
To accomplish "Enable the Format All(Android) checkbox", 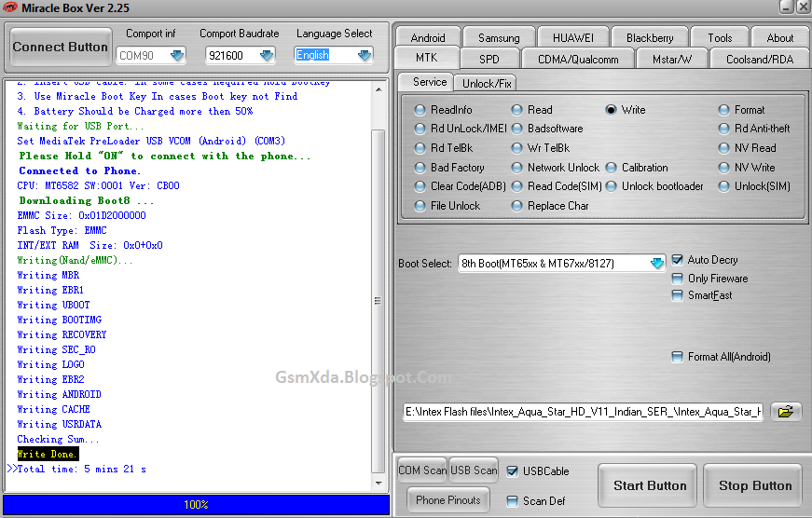I will 677,357.
